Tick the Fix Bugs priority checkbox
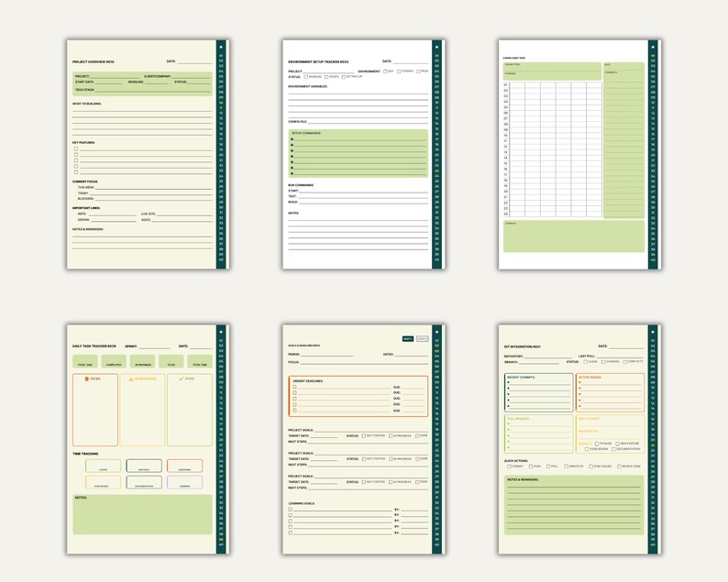The height and width of the screenshot is (582, 728). tap(597, 444)
